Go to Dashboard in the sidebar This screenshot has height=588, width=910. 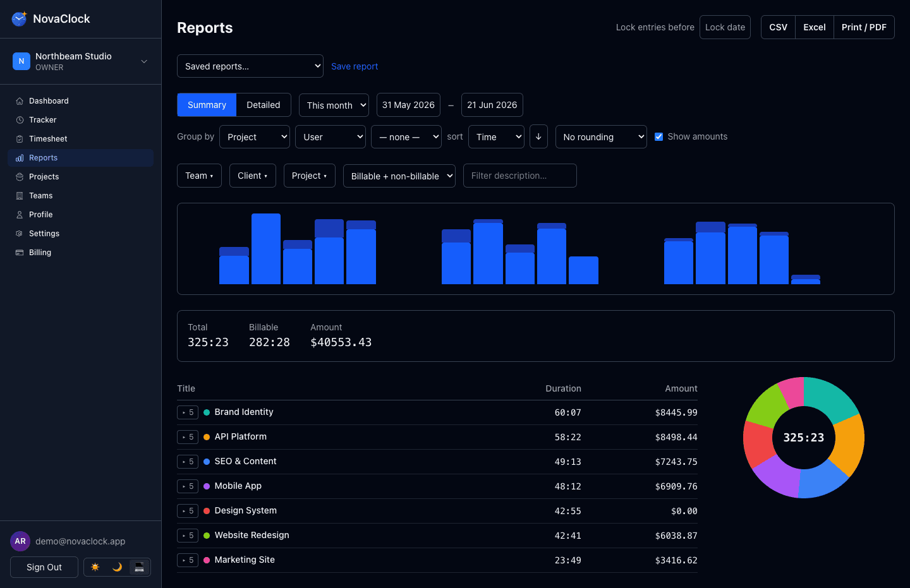[80, 101]
